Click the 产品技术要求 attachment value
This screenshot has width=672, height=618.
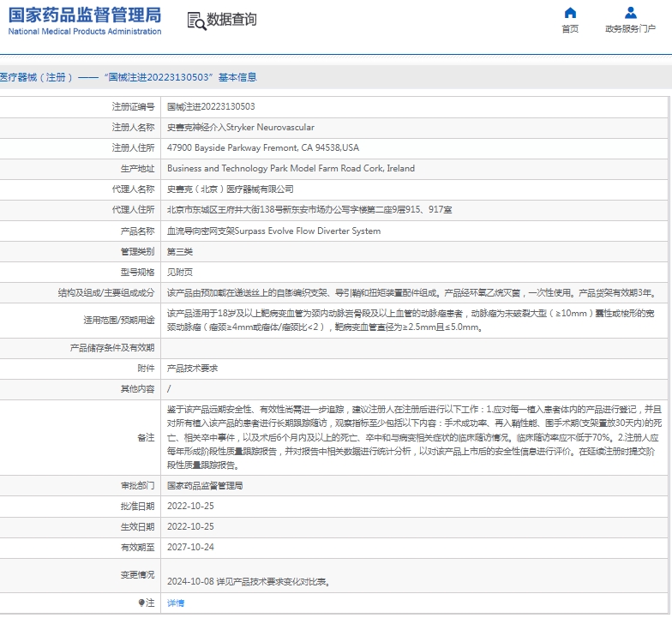pos(192,369)
